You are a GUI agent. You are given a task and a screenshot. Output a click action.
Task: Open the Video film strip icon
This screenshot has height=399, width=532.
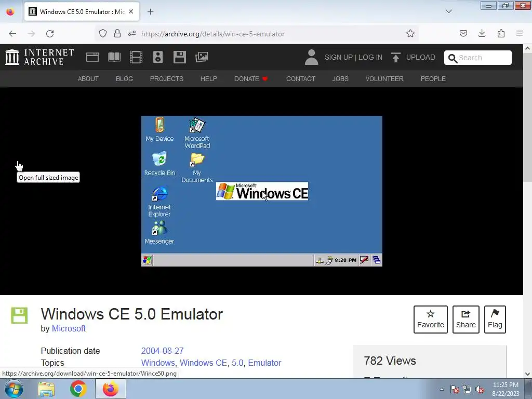pyautogui.click(x=136, y=57)
